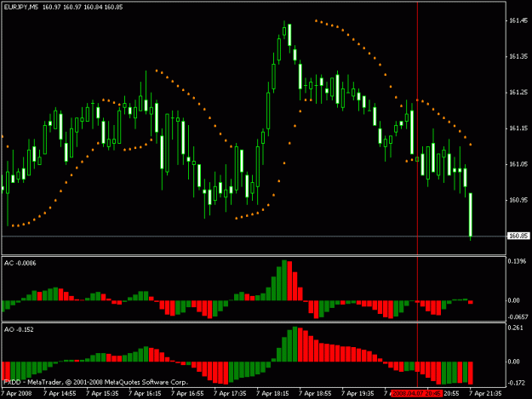Click the 7 Apr 15:35 time axis label

102,394
